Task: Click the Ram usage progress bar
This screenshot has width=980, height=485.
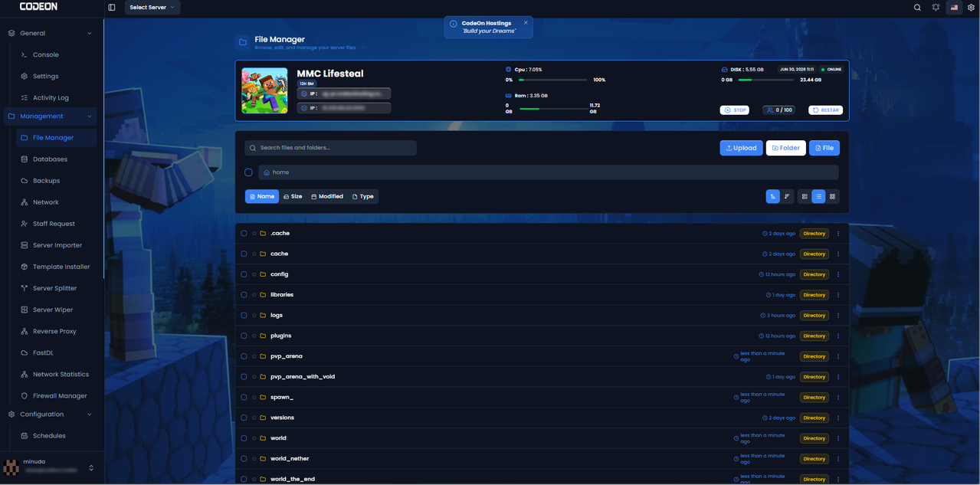Action: point(552,109)
